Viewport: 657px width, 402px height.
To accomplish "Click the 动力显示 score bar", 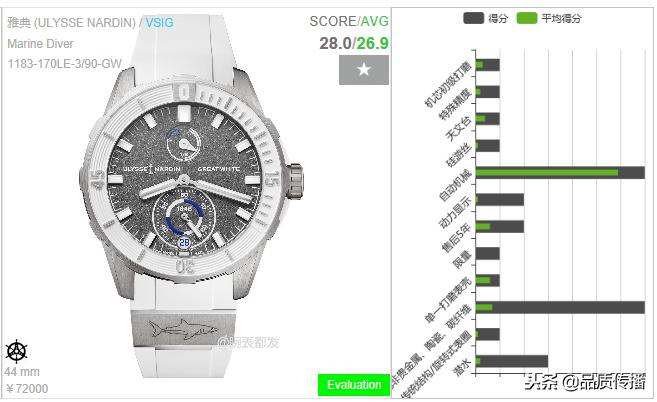I will point(500,200).
